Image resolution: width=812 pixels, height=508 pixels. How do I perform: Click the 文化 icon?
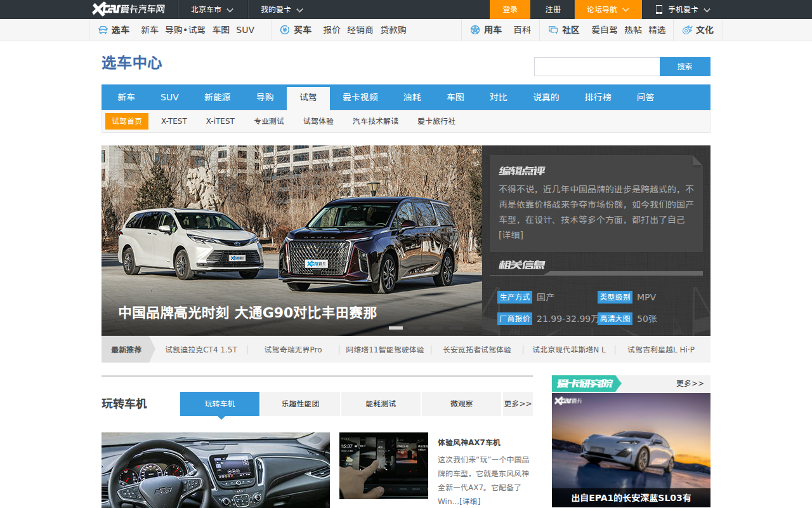tap(687, 30)
